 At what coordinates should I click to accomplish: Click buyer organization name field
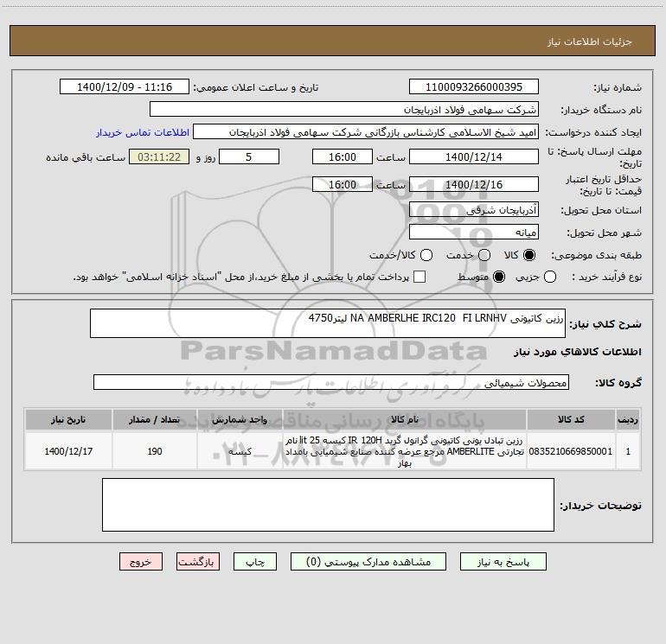[344, 110]
